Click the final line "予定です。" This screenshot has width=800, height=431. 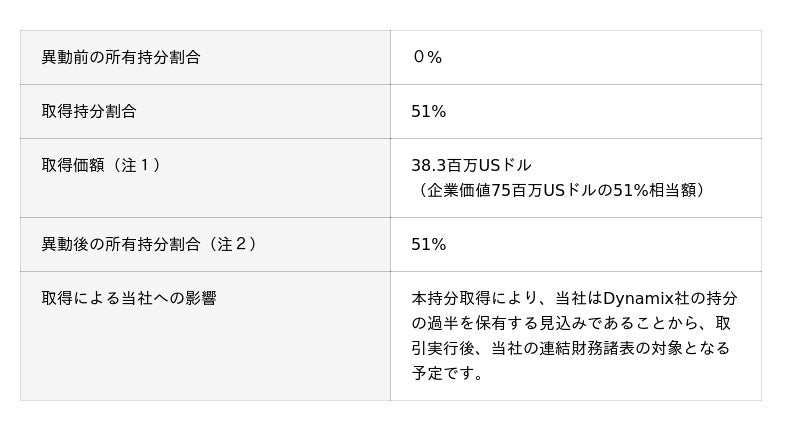(448, 373)
